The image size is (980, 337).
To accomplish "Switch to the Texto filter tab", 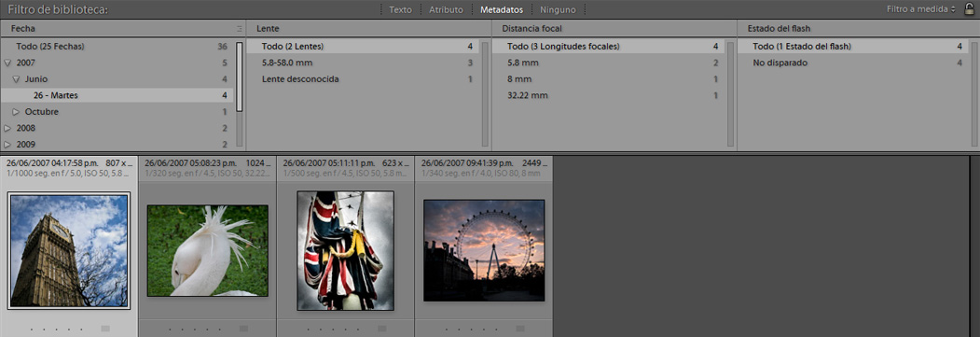I will click(400, 9).
